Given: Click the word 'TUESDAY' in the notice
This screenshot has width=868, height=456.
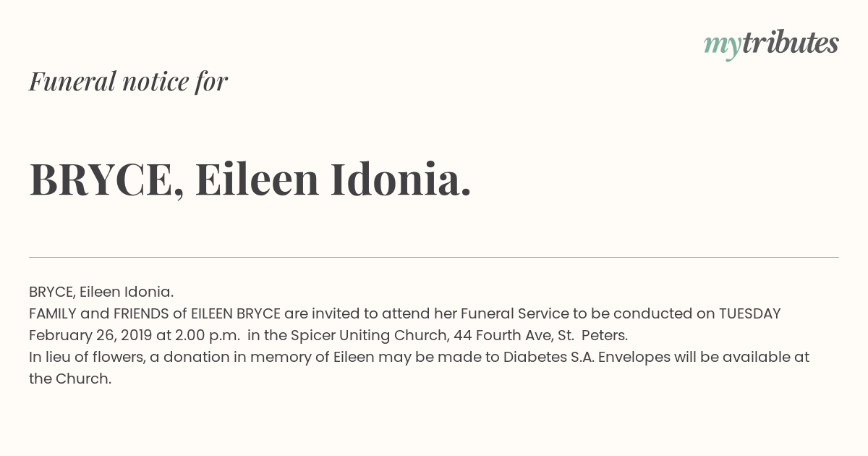Looking at the screenshot, I should point(749,313).
